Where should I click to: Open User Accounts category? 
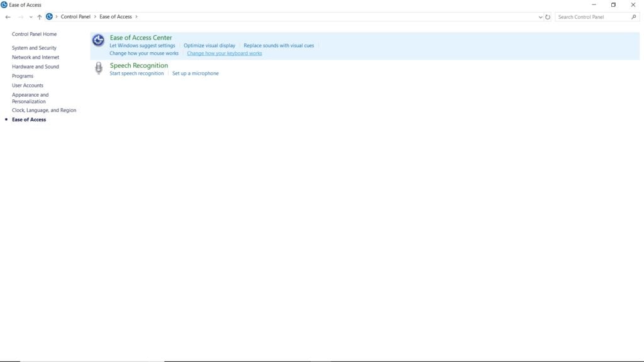(28, 85)
